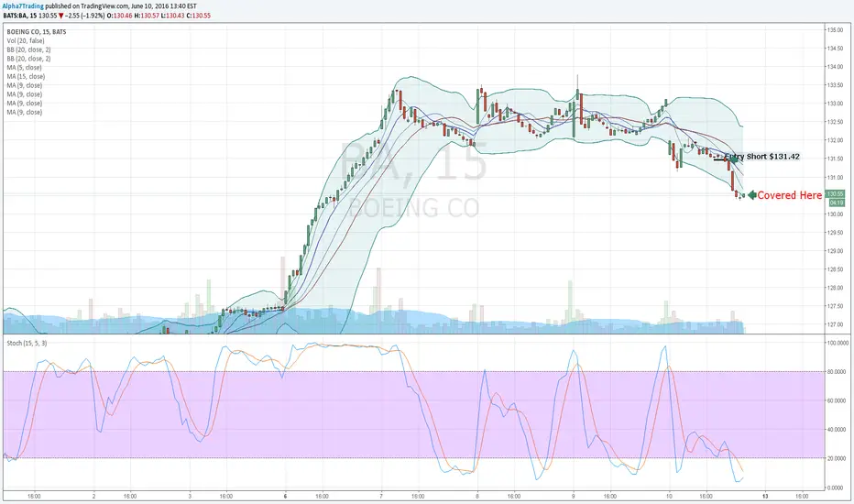Image resolution: width=854 pixels, height=504 pixels.
Task: Click the green arrow beside Covered Here
Action: click(x=752, y=195)
